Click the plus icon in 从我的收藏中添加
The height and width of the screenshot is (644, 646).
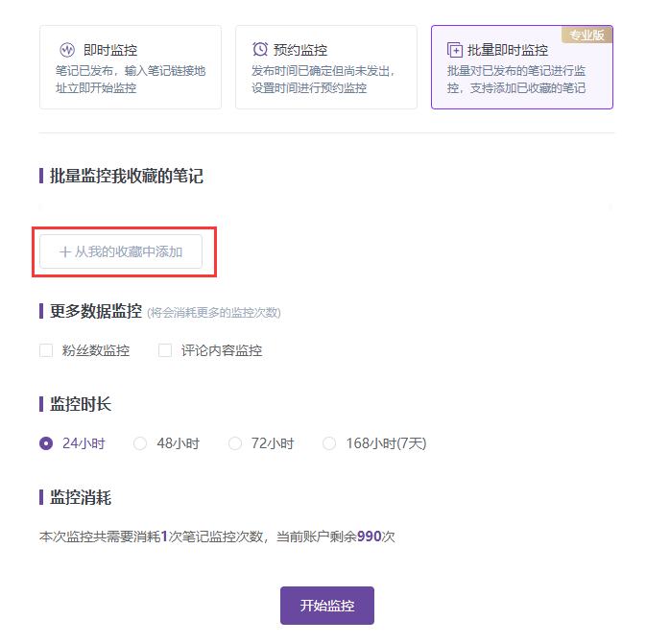(65, 251)
